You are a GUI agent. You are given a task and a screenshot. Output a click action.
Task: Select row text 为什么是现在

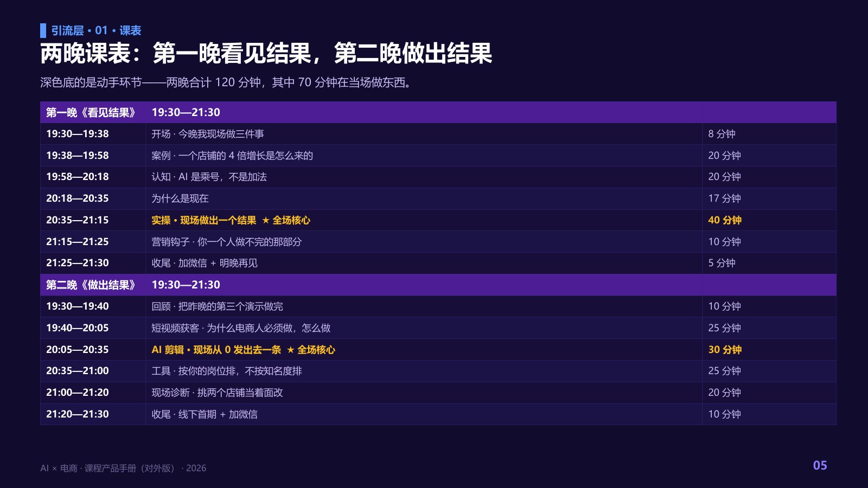point(180,198)
